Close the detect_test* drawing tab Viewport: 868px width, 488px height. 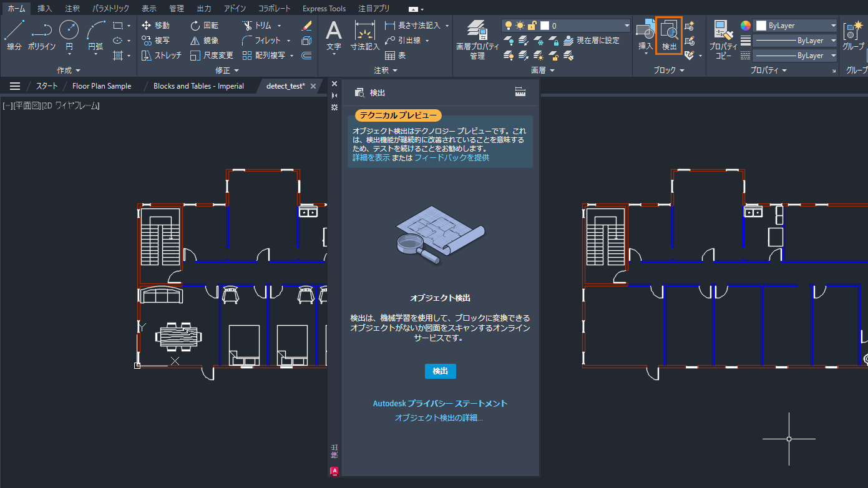click(x=313, y=86)
